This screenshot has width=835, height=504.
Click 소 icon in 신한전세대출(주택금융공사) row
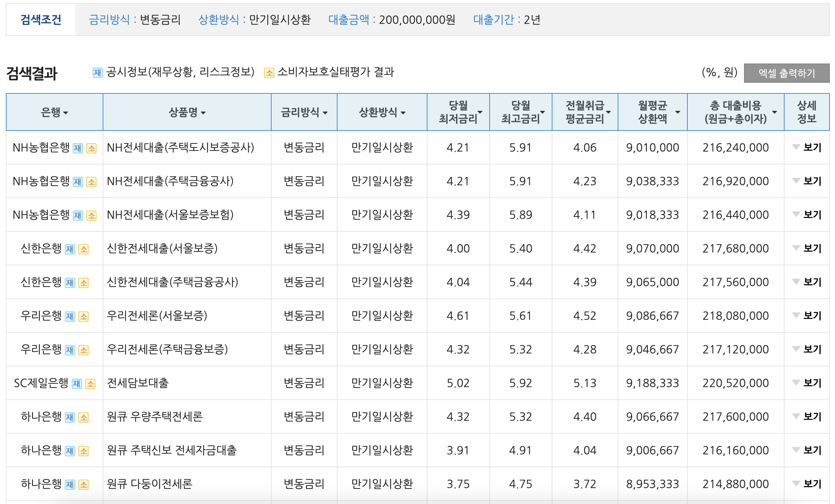(x=83, y=283)
